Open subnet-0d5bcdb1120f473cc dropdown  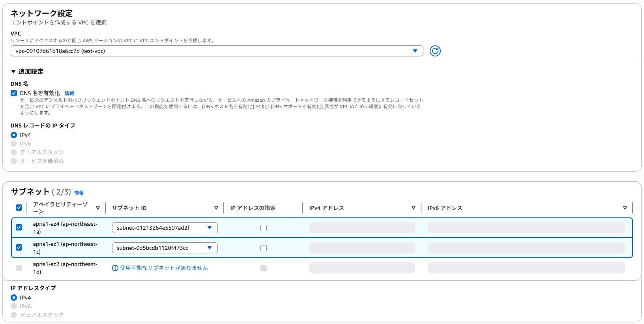(165, 248)
